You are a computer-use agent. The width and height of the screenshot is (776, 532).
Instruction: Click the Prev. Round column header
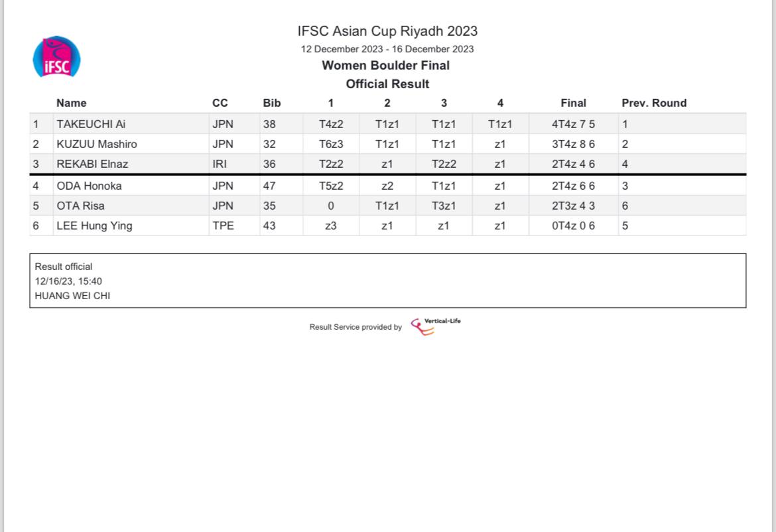(x=654, y=103)
